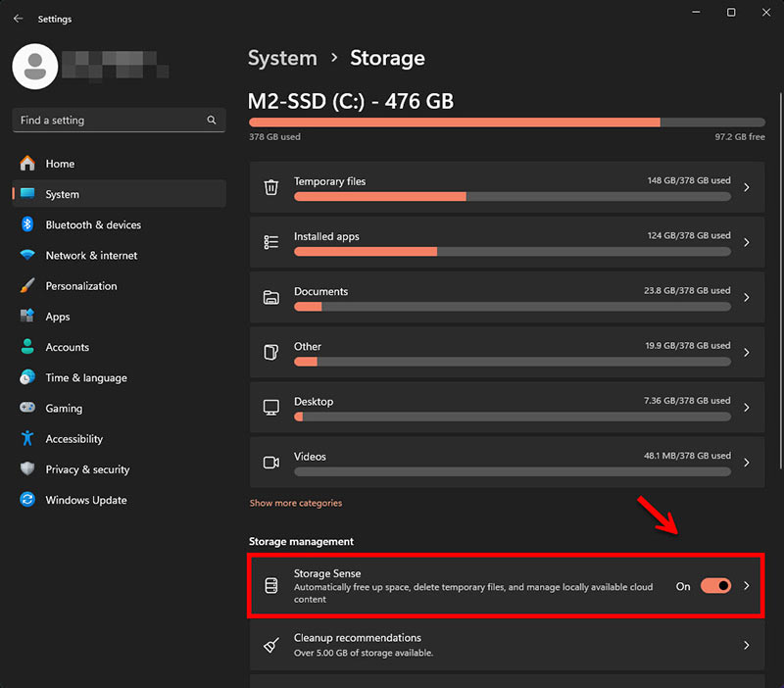
Task: Click the Gaming controller icon
Action: tap(27, 408)
